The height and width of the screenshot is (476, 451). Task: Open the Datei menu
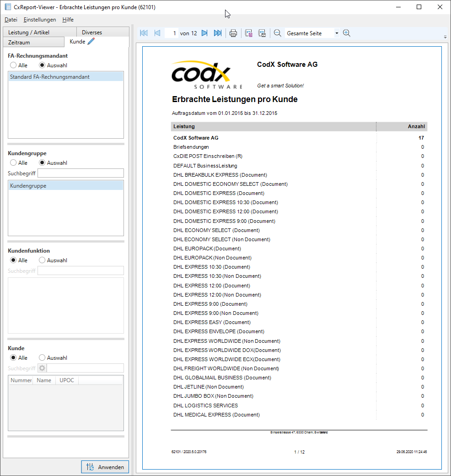coord(11,20)
